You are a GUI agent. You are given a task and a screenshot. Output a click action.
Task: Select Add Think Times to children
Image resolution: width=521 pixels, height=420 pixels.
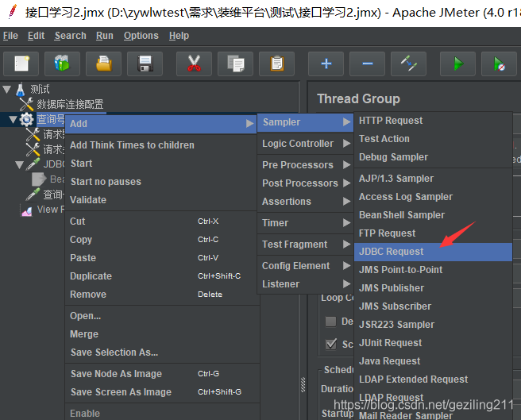pyautogui.click(x=161, y=145)
